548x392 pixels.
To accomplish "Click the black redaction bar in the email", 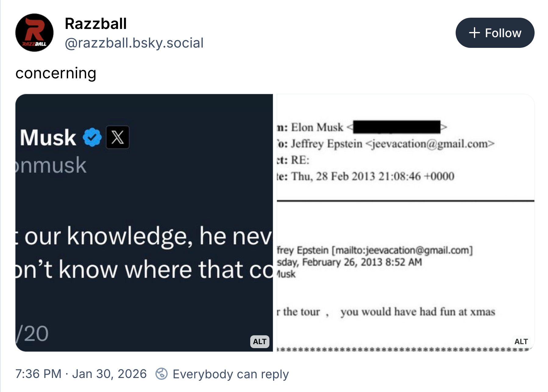I will (x=396, y=127).
